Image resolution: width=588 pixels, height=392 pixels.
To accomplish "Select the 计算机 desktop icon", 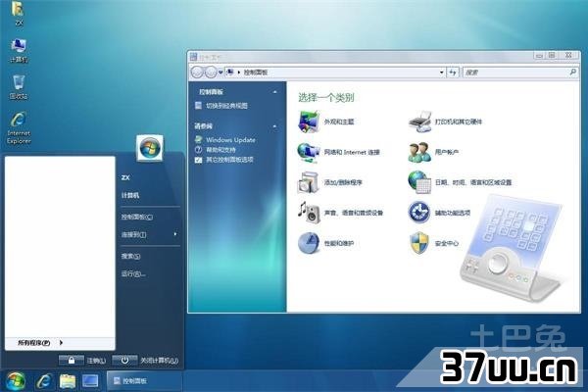I will pos(19,50).
